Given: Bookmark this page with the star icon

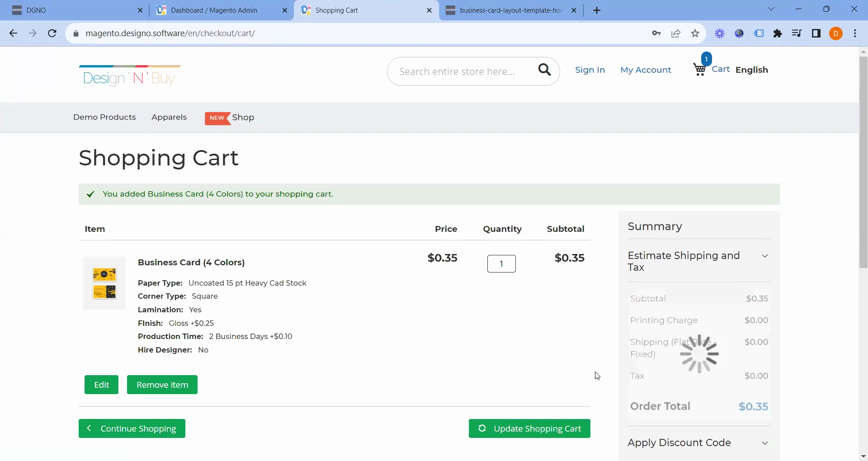Looking at the screenshot, I should (695, 33).
